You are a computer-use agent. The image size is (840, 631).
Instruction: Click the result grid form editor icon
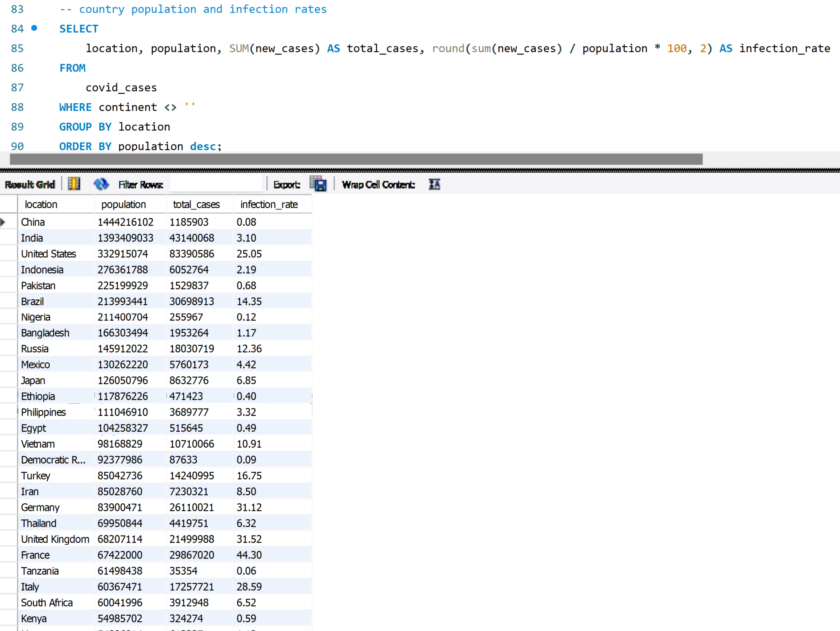(x=74, y=184)
